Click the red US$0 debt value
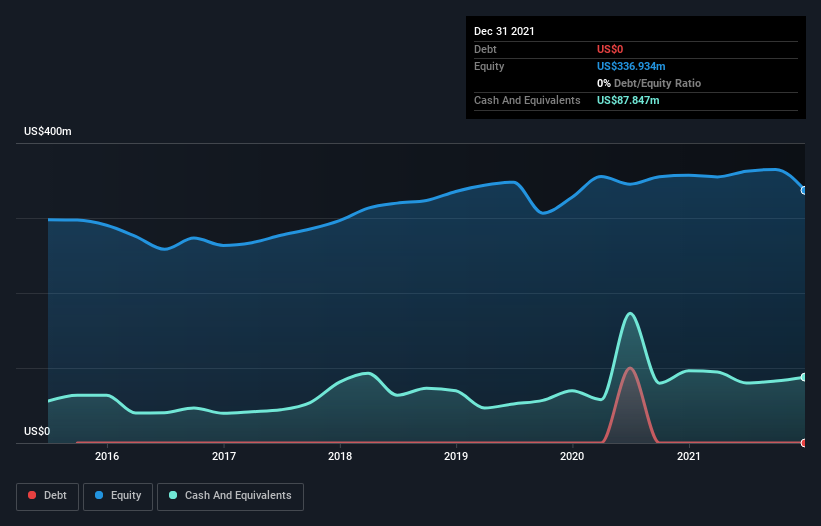 tap(610, 49)
